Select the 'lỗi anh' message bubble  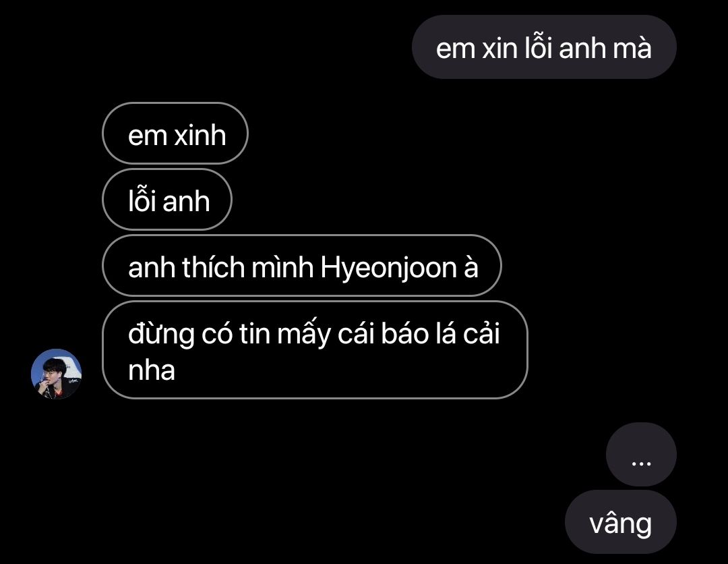166,199
